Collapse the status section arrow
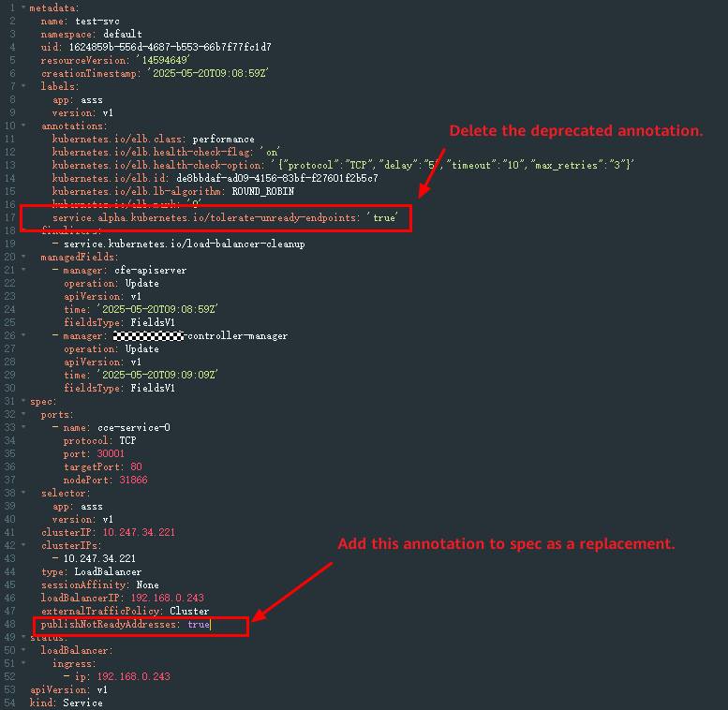The image size is (728, 710). pyautogui.click(x=23, y=636)
